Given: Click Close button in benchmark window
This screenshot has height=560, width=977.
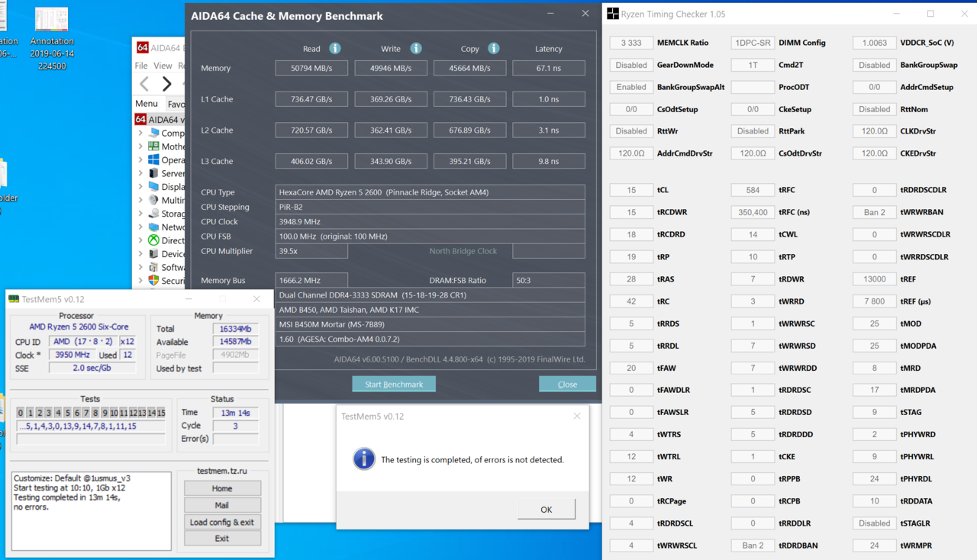Looking at the screenshot, I should tap(567, 384).
